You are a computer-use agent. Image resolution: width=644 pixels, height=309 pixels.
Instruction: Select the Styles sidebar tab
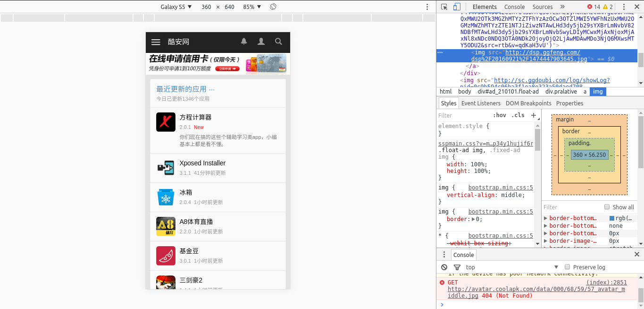coord(448,103)
